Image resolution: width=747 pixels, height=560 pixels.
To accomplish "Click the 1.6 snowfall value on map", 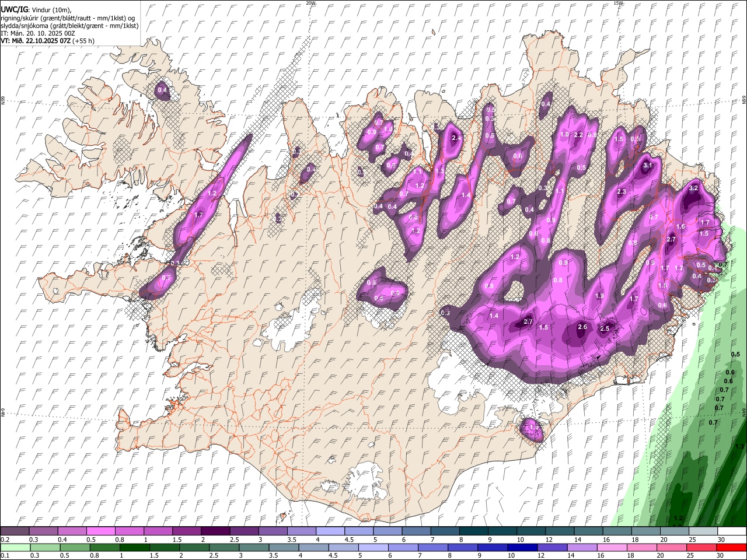I will (680, 227).
